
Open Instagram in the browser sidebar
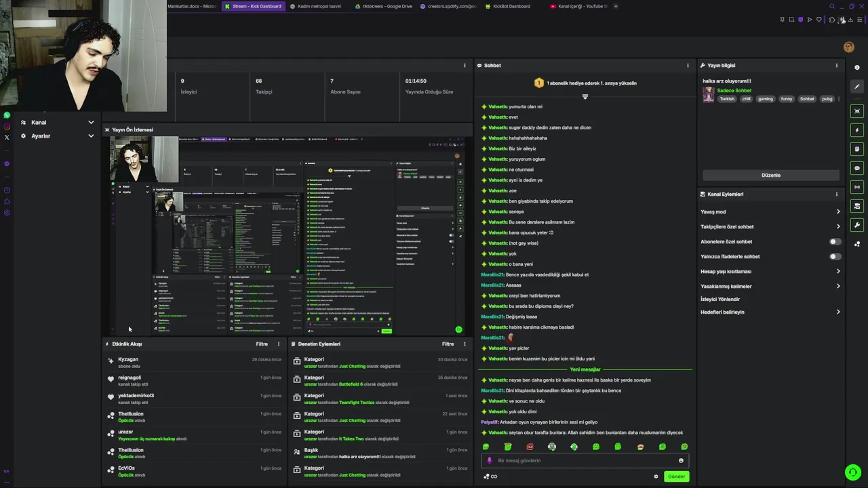[7, 126]
